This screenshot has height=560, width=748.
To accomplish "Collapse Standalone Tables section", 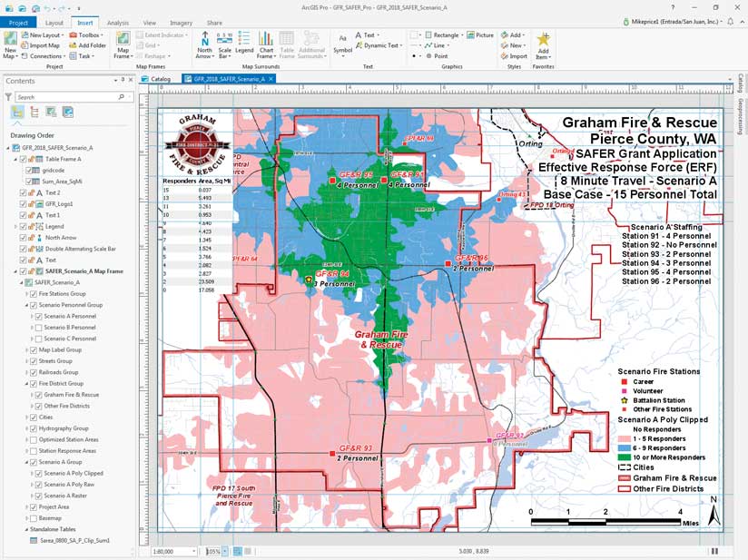I will point(26,529).
